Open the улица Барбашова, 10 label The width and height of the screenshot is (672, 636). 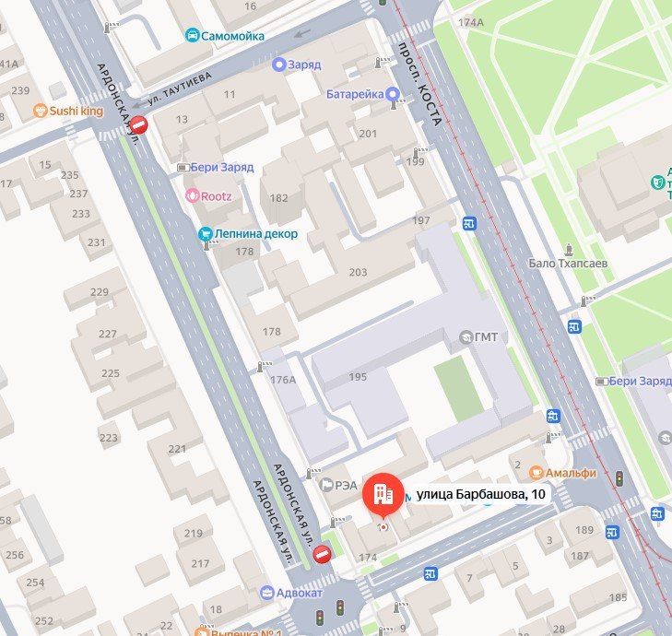[480, 494]
